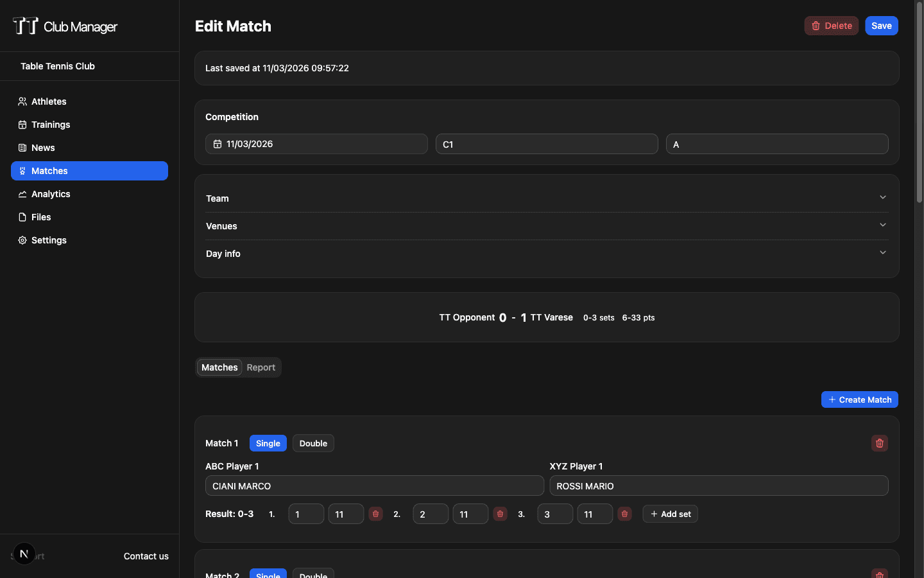The height and width of the screenshot is (578, 924).
Task: Open Trainings via its calendar icon
Action: (x=22, y=125)
